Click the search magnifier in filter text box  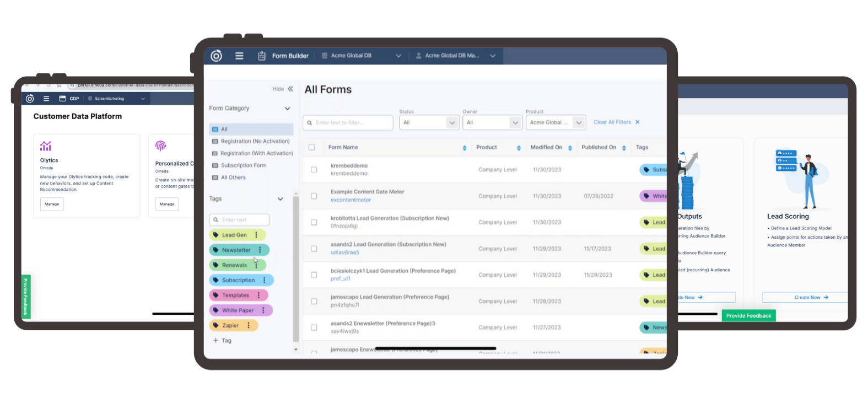point(310,123)
